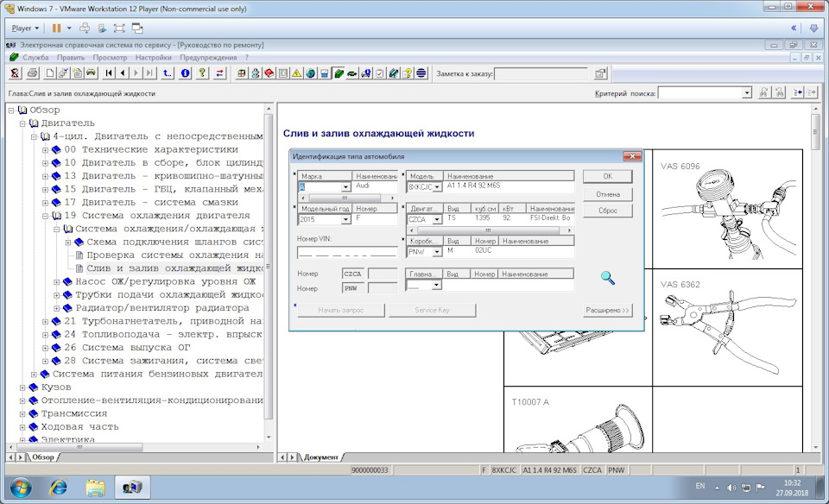Open the Служба menu
Viewport: 829px width, 504px height.
tap(35, 58)
